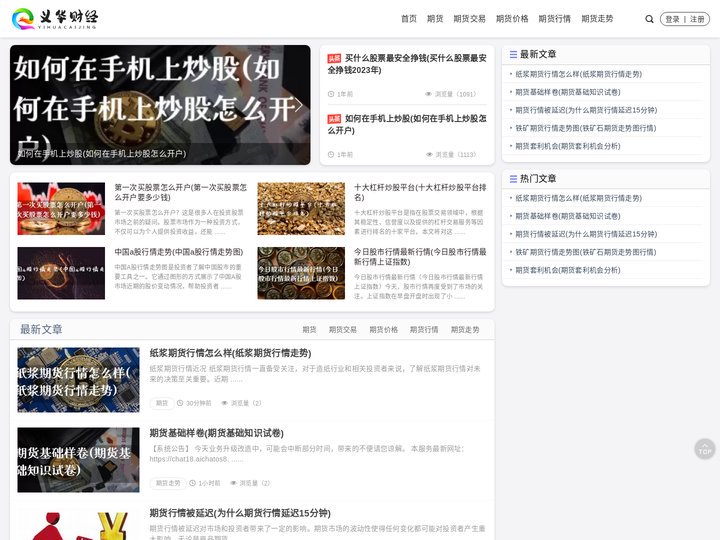Click the 头条 badge beside 买什么股票最安全挣钱
Viewport: 720px width, 540px height.
tap(334, 58)
